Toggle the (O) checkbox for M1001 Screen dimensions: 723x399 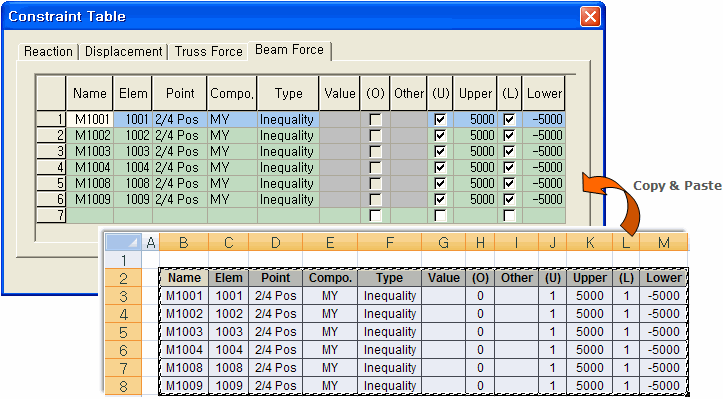(375, 120)
